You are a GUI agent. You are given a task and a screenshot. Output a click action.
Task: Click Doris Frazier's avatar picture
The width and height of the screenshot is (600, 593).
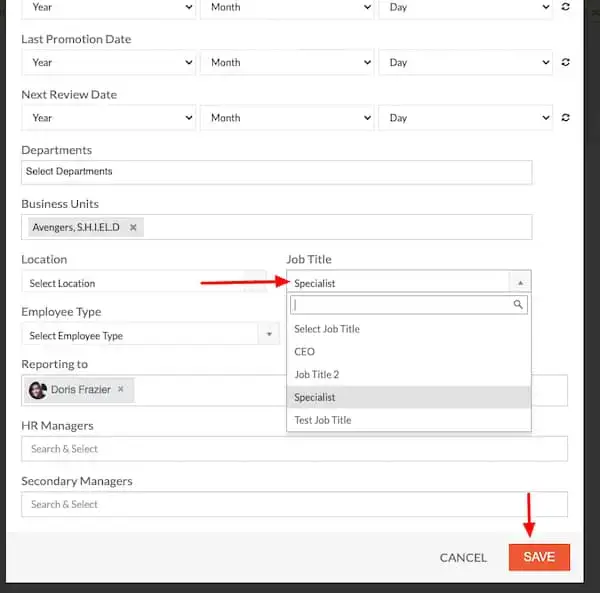tap(38, 390)
